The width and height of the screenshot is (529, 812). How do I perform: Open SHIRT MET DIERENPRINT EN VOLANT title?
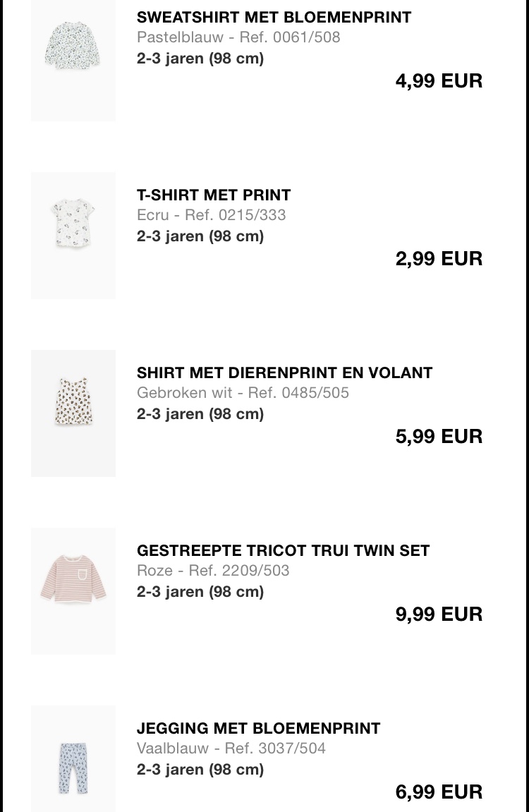click(x=284, y=372)
